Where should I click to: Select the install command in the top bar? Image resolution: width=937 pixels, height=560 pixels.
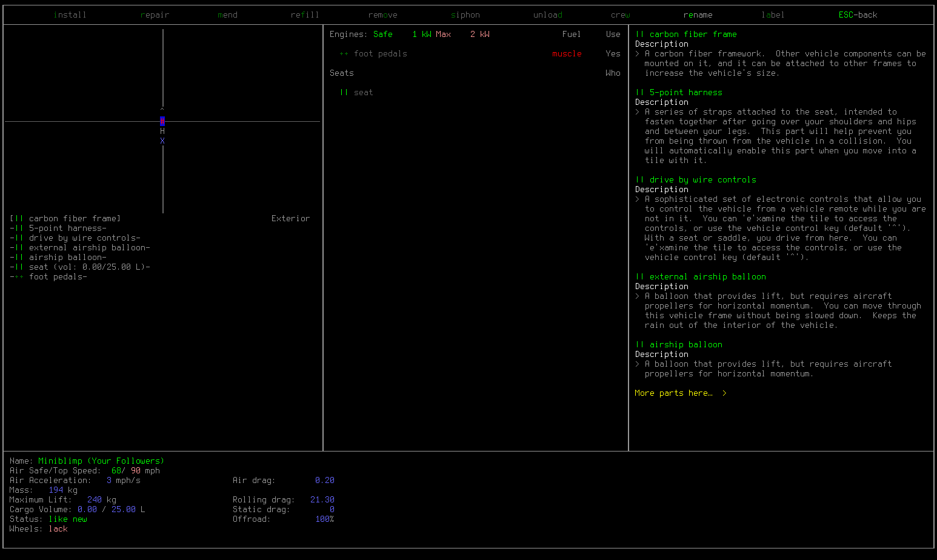[x=70, y=15]
